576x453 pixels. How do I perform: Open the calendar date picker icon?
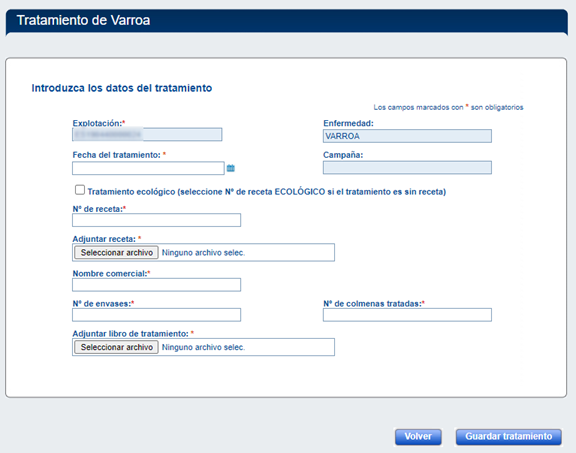pos(231,168)
